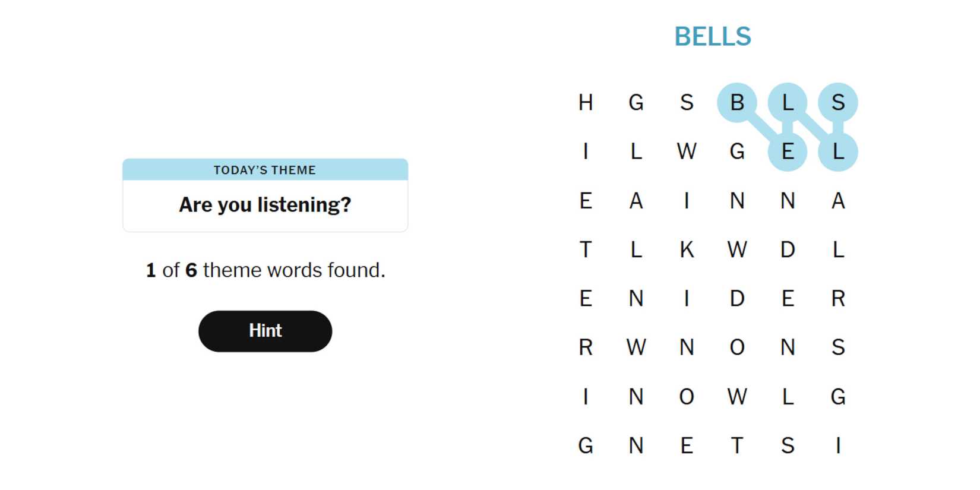Tap the W immediately right of K
The image size is (980, 490).
coord(737,249)
